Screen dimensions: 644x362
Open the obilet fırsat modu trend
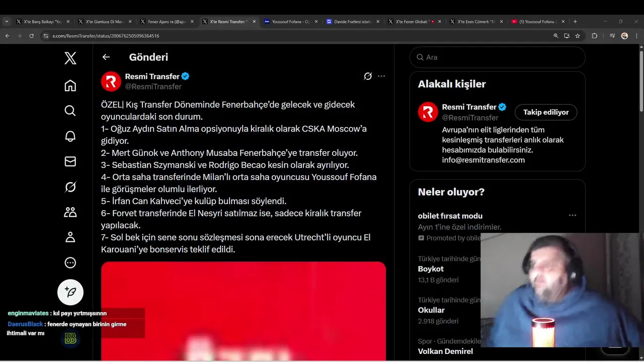coord(450,216)
